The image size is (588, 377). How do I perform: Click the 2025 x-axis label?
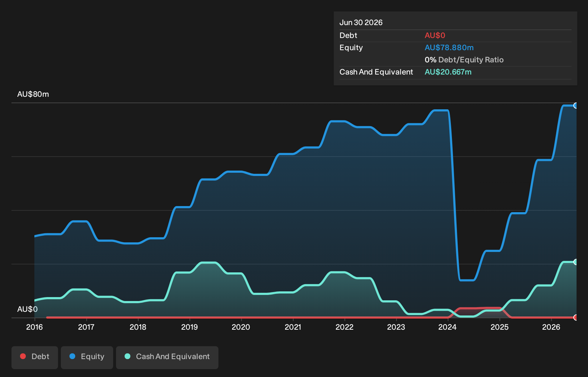(500, 327)
